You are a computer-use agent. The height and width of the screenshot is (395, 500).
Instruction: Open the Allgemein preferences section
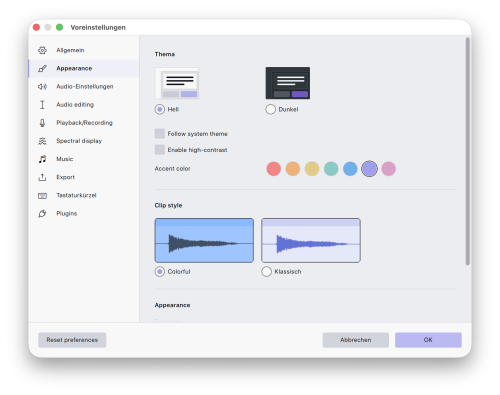pos(84,50)
